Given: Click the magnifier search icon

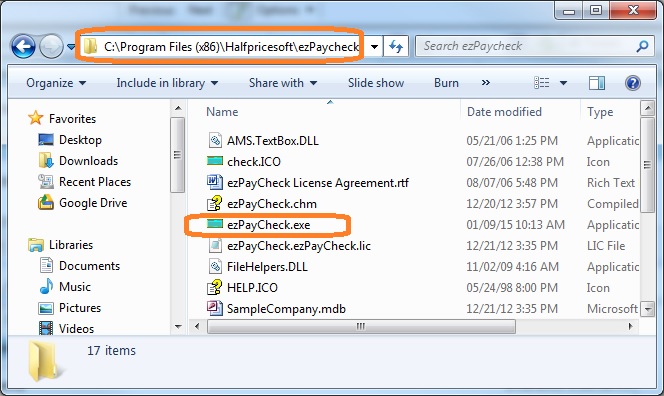Looking at the screenshot, I should pos(642,46).
